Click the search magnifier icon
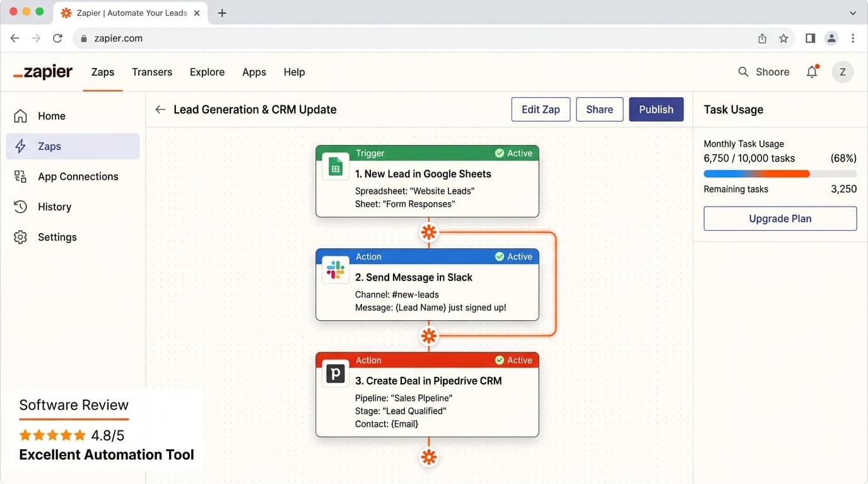The image size is (868, 484). (744, 72)
